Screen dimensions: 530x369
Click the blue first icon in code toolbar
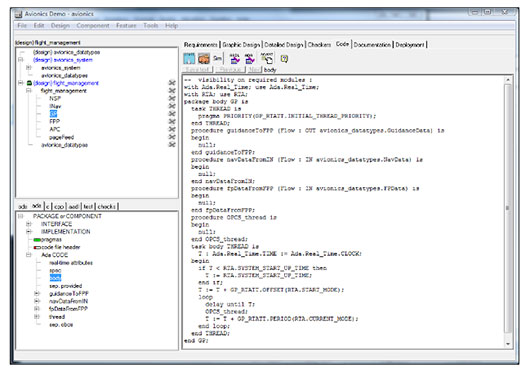click(x=189, y=58)
